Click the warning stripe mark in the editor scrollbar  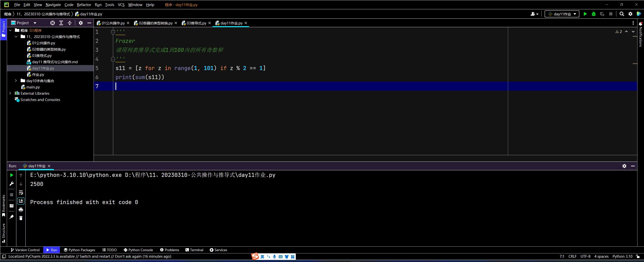click(x=635, y=37)
